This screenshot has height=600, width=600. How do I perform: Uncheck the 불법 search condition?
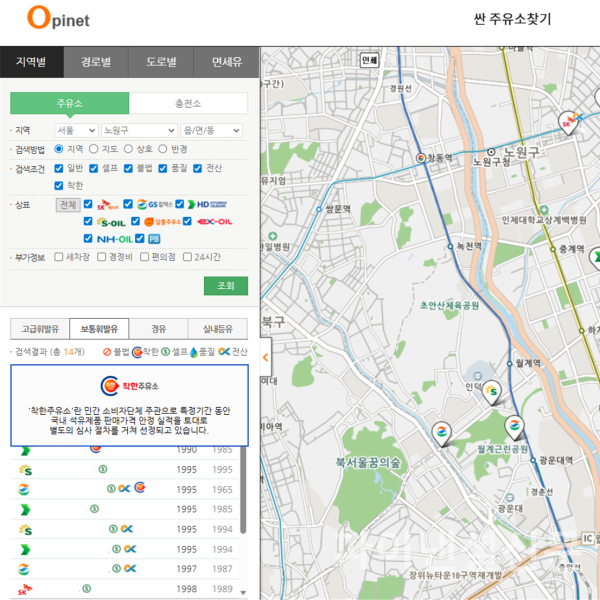tap(129, 168)
